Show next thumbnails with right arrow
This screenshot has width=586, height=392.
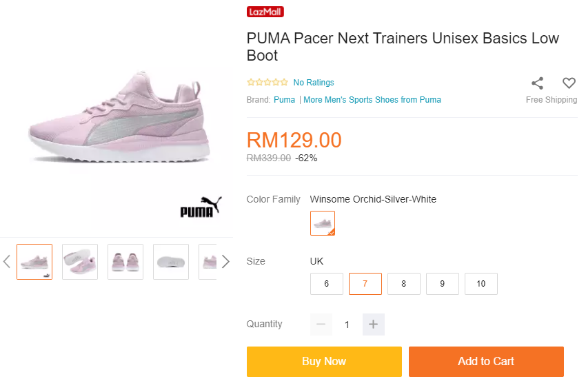(x=225, y=262)
